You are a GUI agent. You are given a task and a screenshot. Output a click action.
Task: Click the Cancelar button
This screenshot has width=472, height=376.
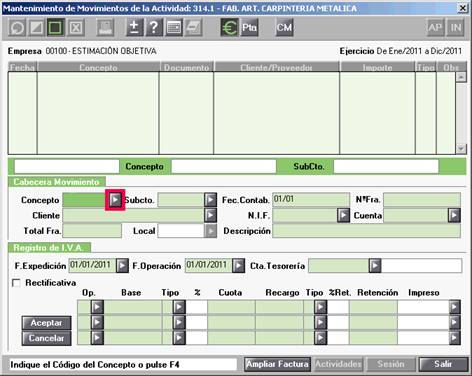47,338
